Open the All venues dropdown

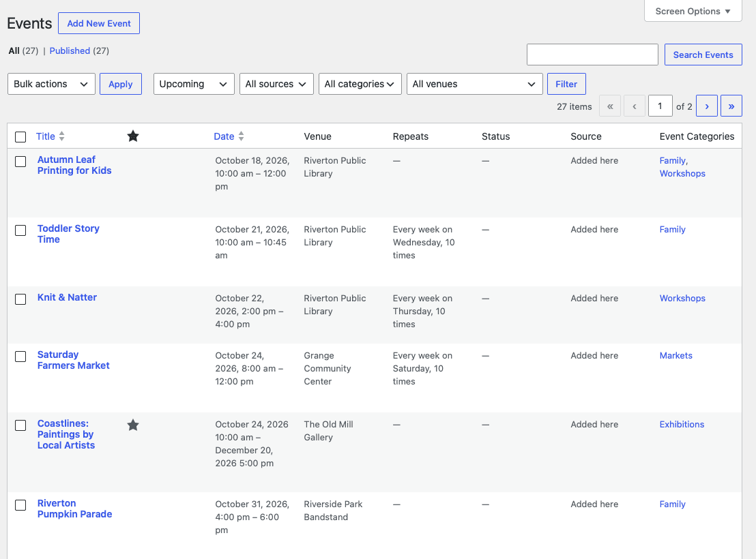(474, 84)
